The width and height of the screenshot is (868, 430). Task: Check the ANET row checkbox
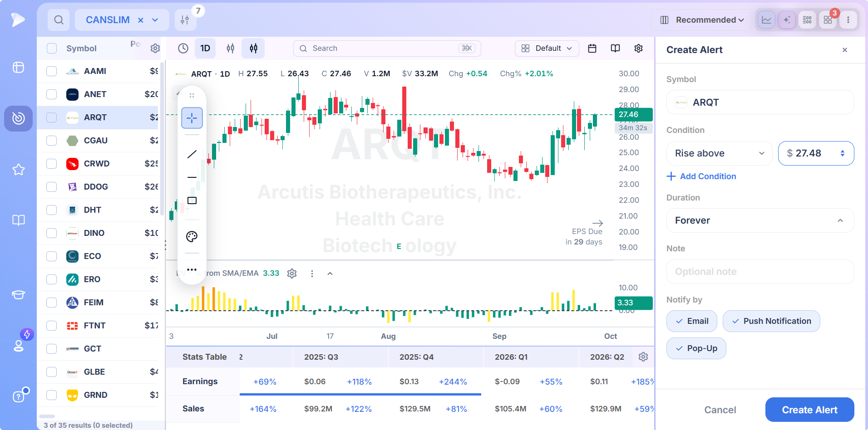tap(52, 94)
